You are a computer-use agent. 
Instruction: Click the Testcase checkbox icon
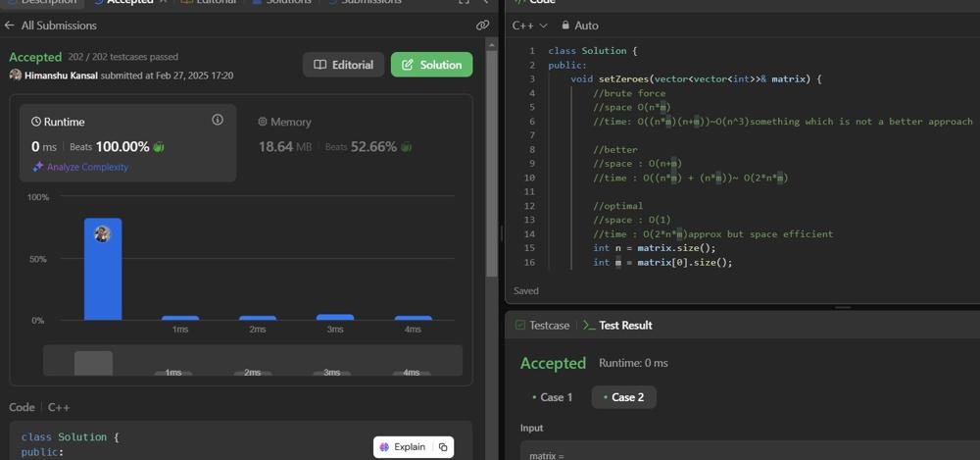tap(520, 326)
